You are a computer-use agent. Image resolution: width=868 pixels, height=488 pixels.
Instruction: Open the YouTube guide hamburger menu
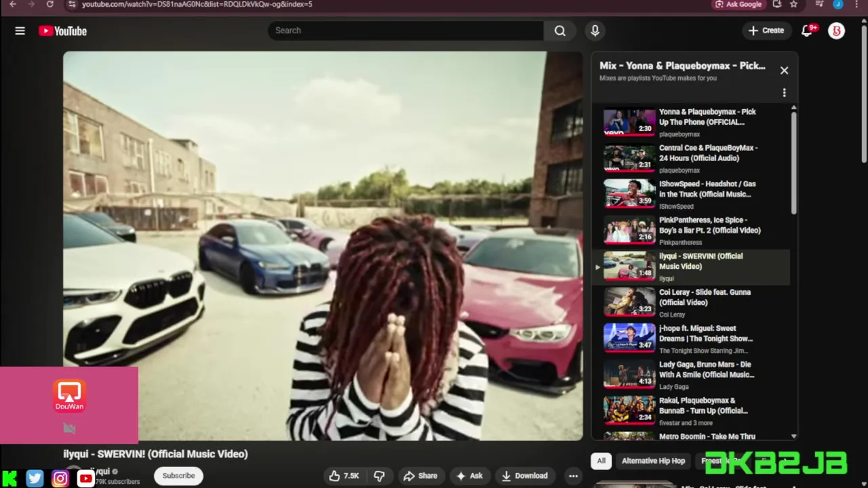click(x=20, y=30)
